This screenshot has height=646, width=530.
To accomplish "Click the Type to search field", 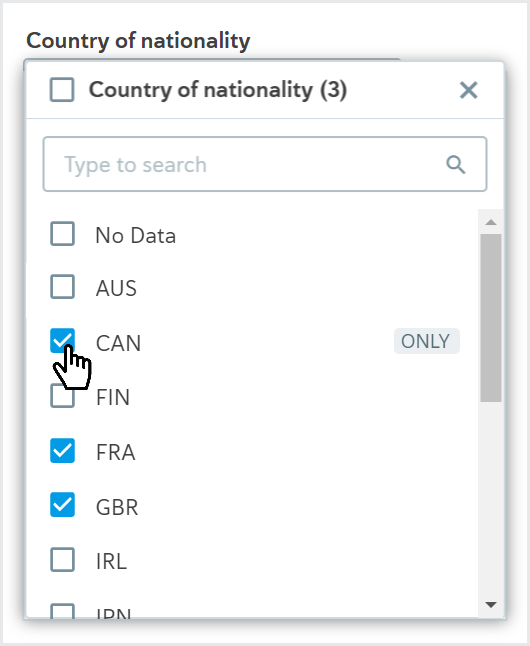I will pos(265,164).
